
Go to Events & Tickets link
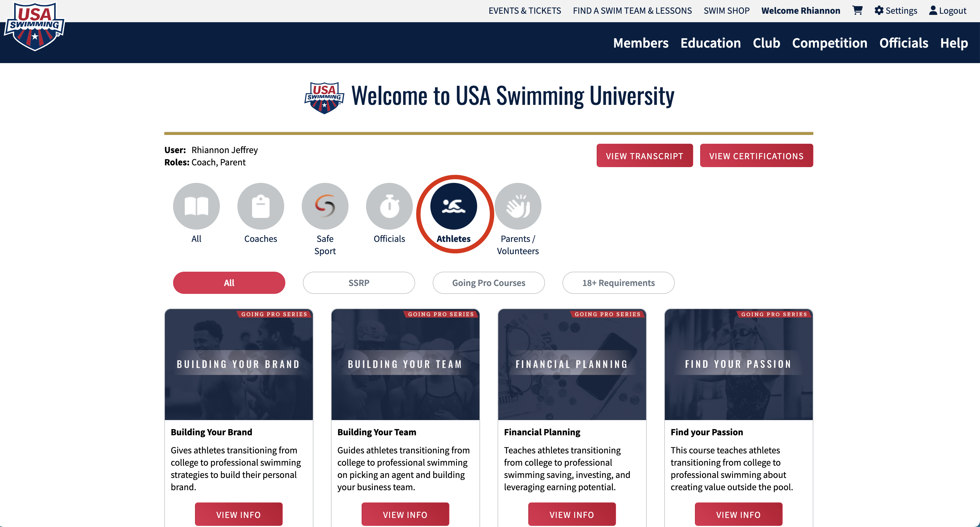(x=524, y=11)
